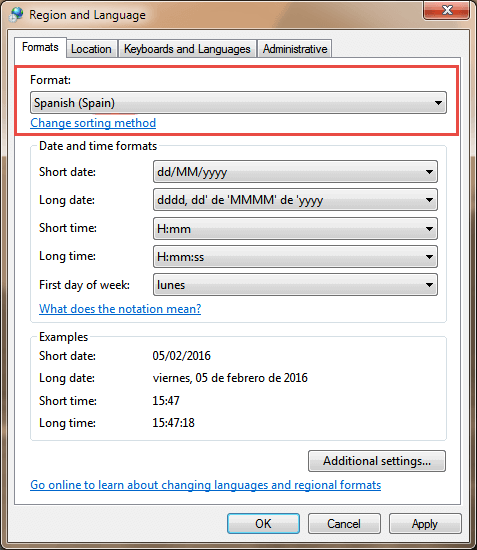Open the Format dropdown showing Spanish (Spain)
The width and height of the screenshot is (477, 550).
coord(238,103)
